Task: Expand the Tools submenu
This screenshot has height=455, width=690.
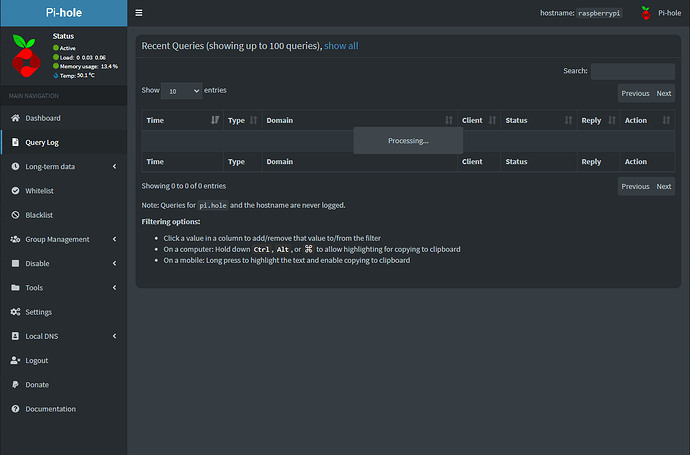Action: pyautogui.click(x=63, y=288)
